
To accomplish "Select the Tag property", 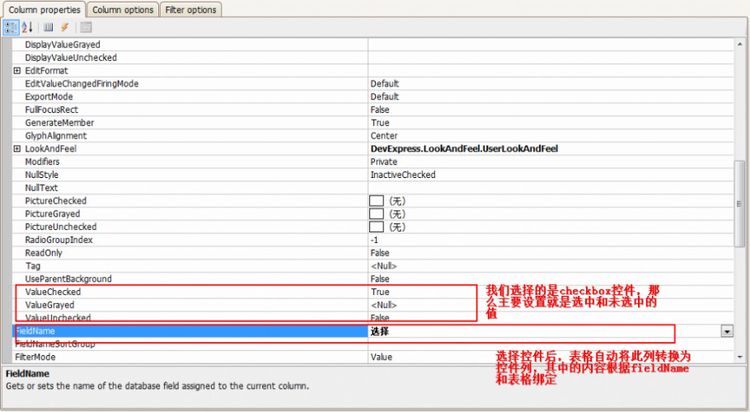I will (x=33, y=266).
